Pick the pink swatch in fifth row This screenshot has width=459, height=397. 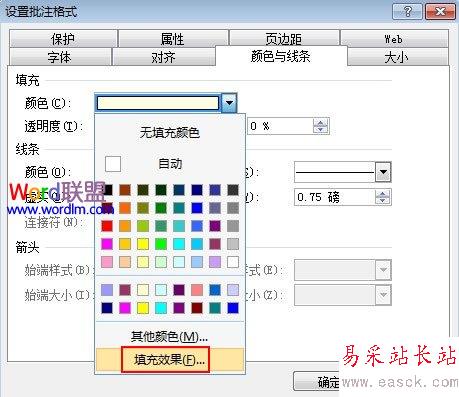[x=107, y=262]
